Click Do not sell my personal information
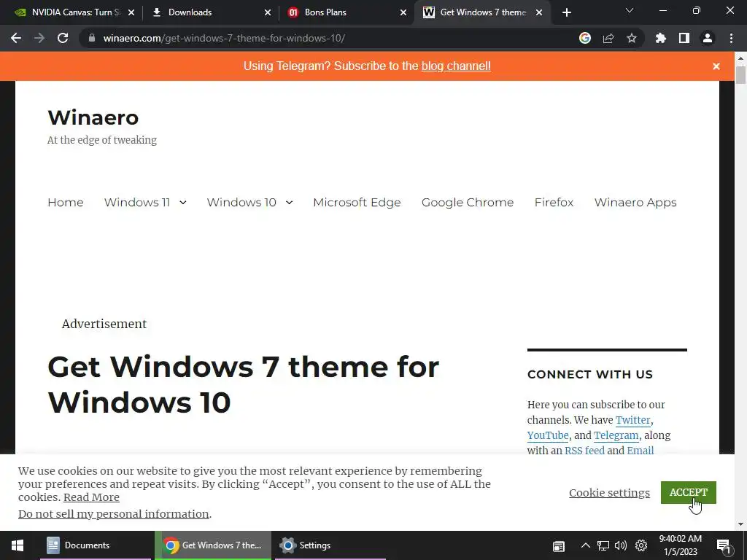 [113, 514]
